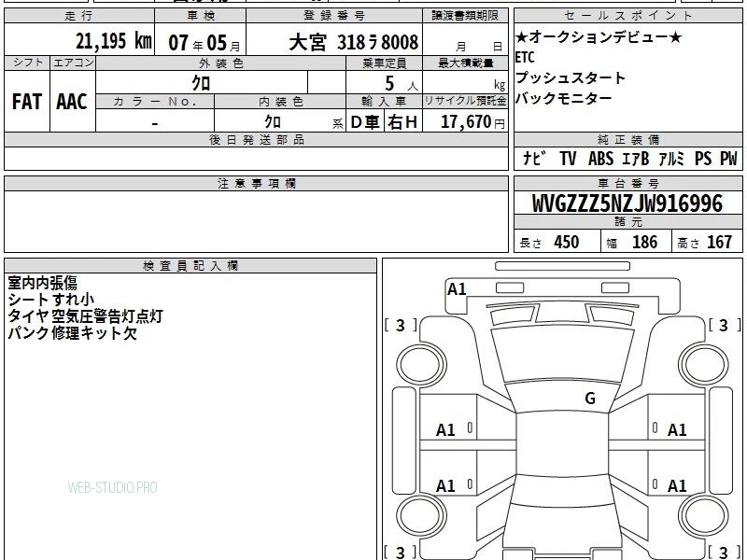Click the シフト header cell
Screen dimensions: 747x560
tap(27, 63)
